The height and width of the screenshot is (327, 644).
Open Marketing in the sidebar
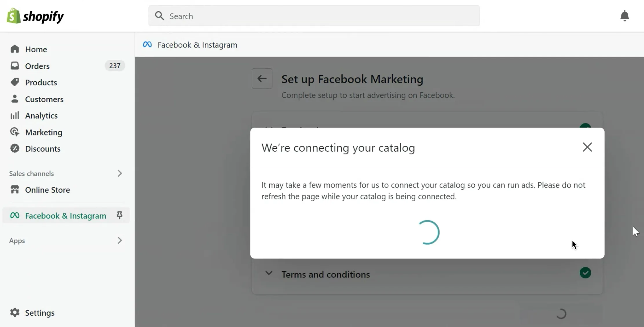[43, 132]
